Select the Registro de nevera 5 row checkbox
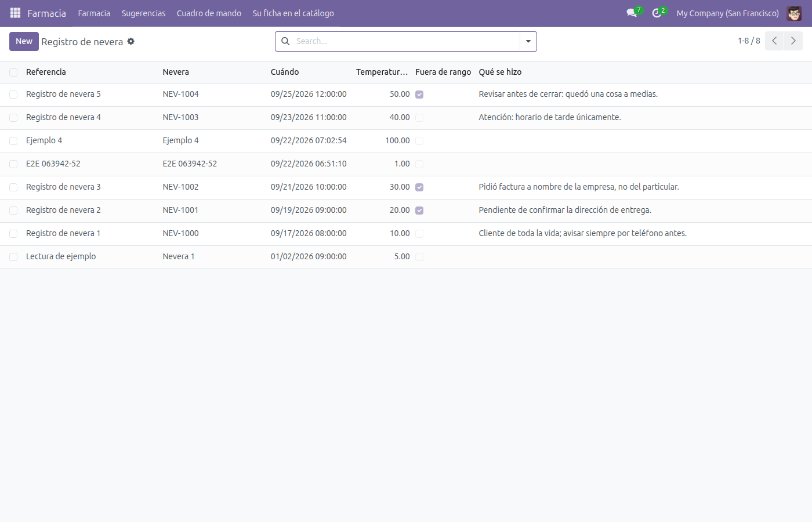The width and height of the screenshot is (812, 522). pos(13,95)
